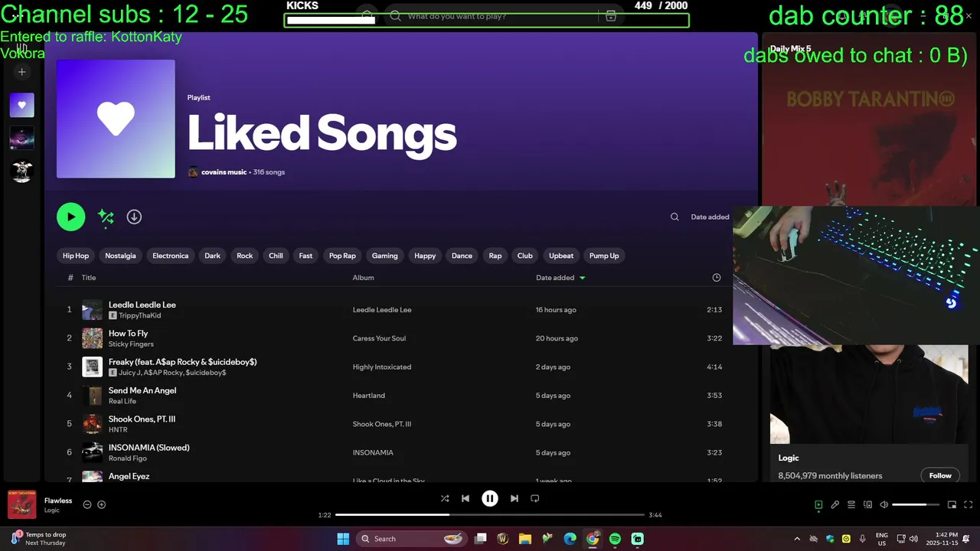Image resolution: width=980 pixels, height=551 pixels.
Task: Pause the current song
Action: click(x=490, y=498)
